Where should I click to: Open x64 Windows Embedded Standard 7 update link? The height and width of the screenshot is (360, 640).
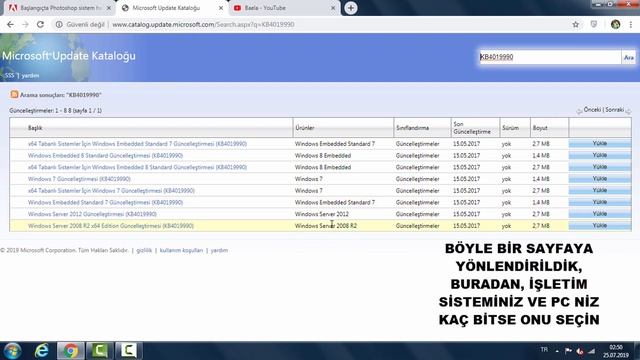pos(137,144)
